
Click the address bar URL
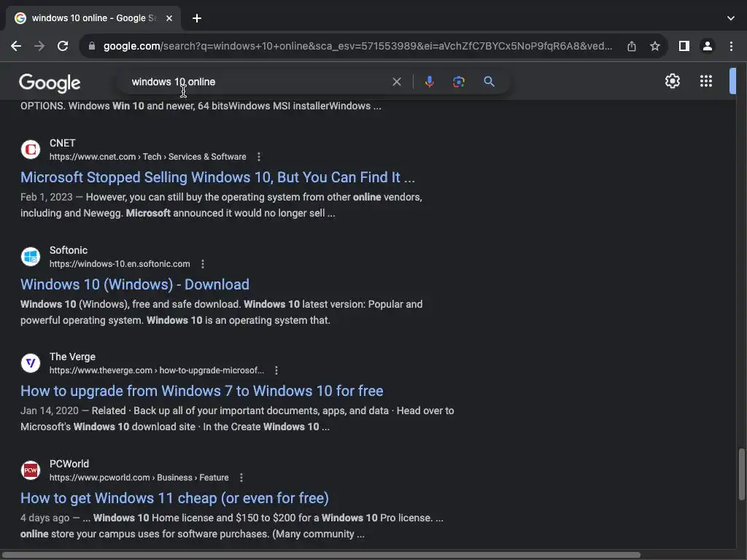(x=357, y=46)
